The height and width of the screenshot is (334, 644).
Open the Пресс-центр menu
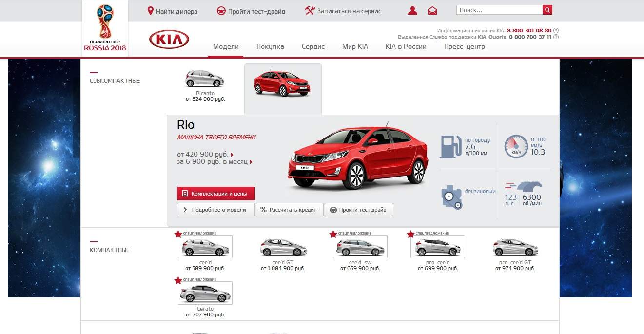pos(464,47)
